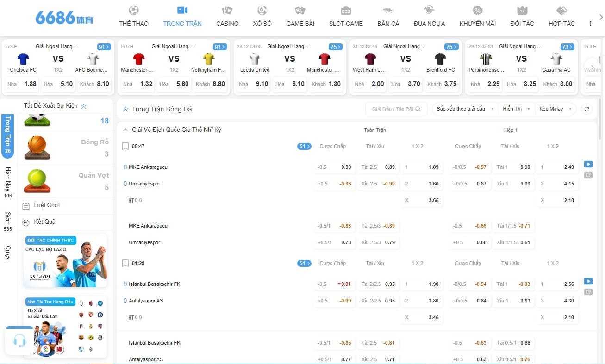This screenshot has width=605, height=364.
Task: Open the 91 markets badge for Chelsea match
Action: [104, 47]
